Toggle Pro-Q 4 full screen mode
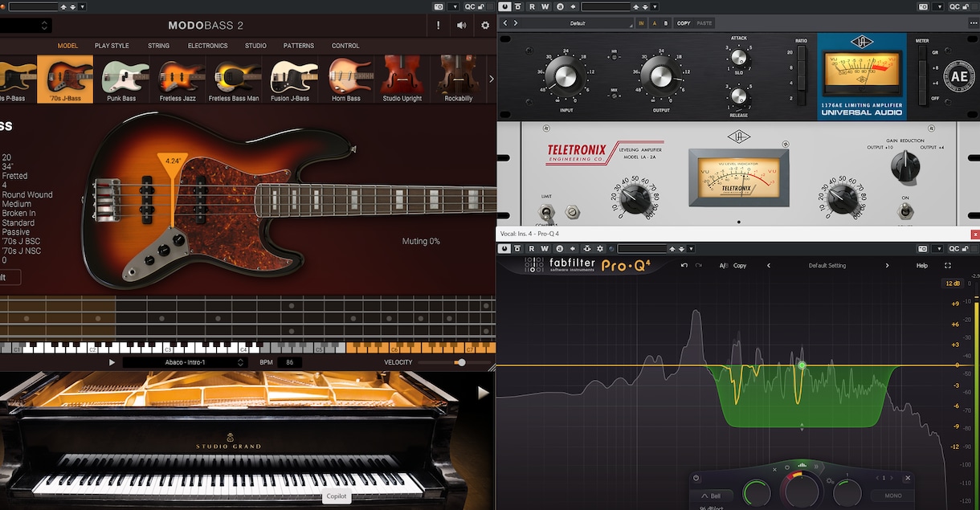 coord(948,265)
